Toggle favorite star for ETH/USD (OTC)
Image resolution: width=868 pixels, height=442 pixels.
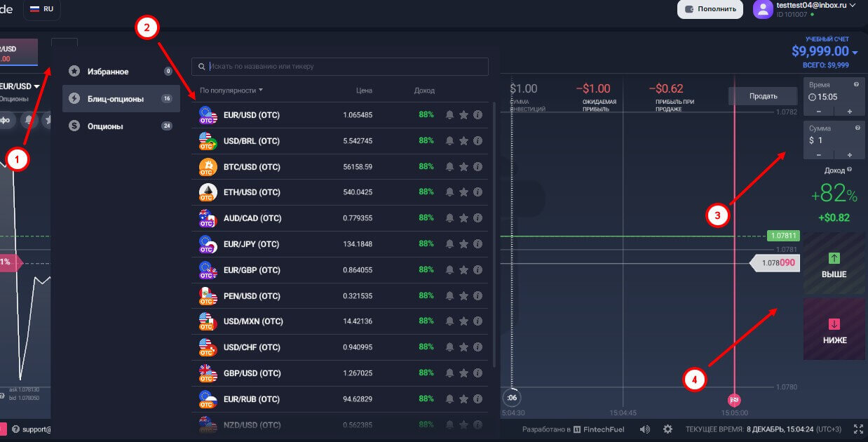463,192
